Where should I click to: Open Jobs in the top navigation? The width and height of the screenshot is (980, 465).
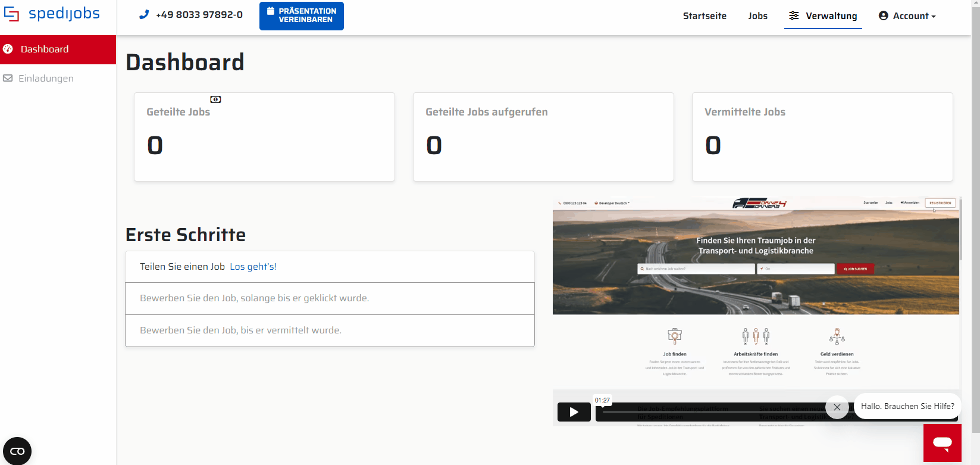click(757, 16)
